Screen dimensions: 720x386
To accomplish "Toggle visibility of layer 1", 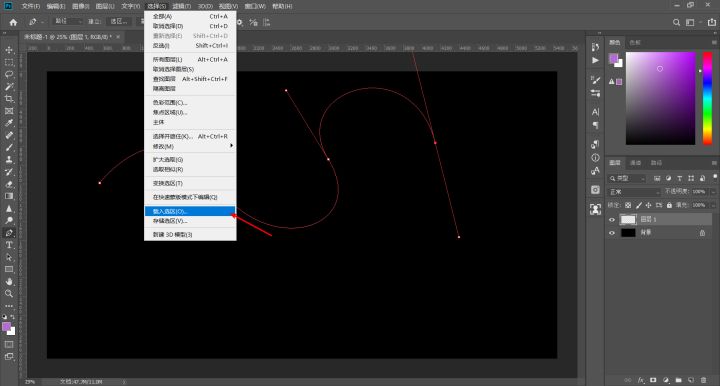I will [x=612, y=220].
